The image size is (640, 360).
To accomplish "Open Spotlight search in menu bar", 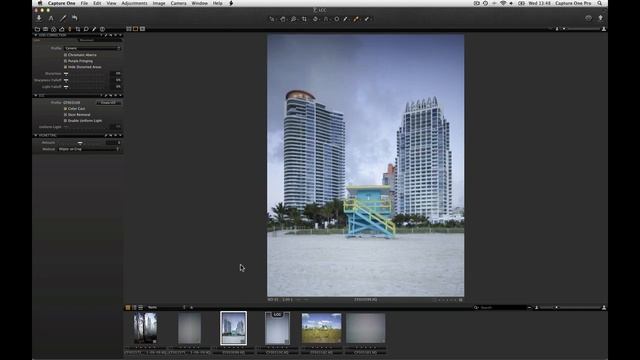I will [x=600, y=3].
